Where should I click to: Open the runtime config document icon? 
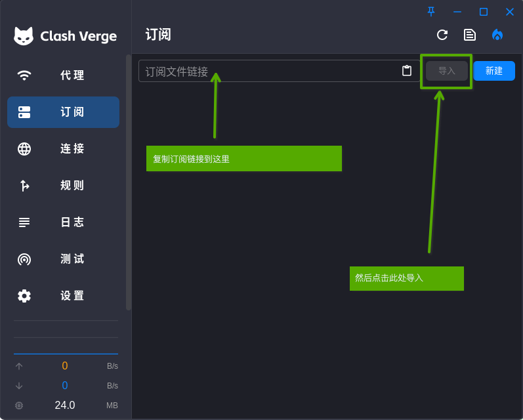470,35
